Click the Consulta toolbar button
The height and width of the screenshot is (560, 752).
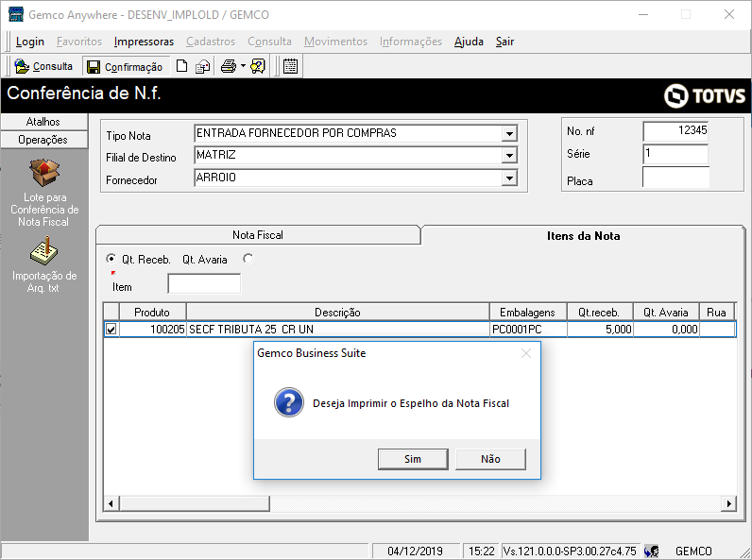pos(43,66)
